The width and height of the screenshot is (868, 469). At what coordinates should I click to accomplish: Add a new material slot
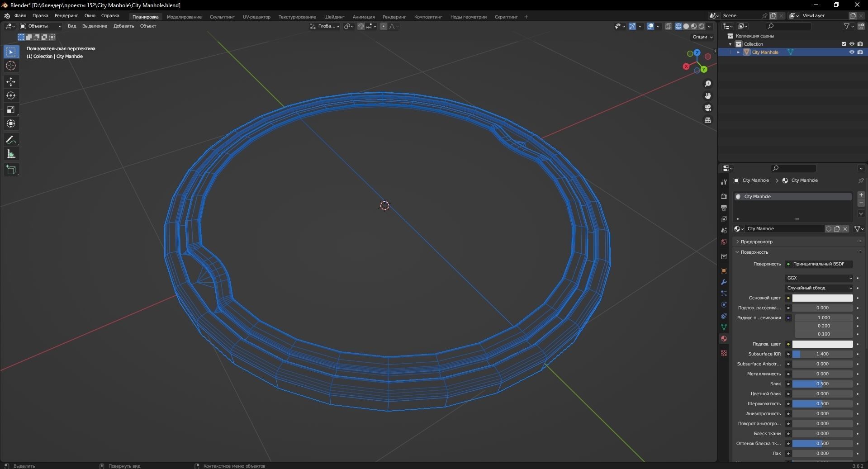coord(861,195)
